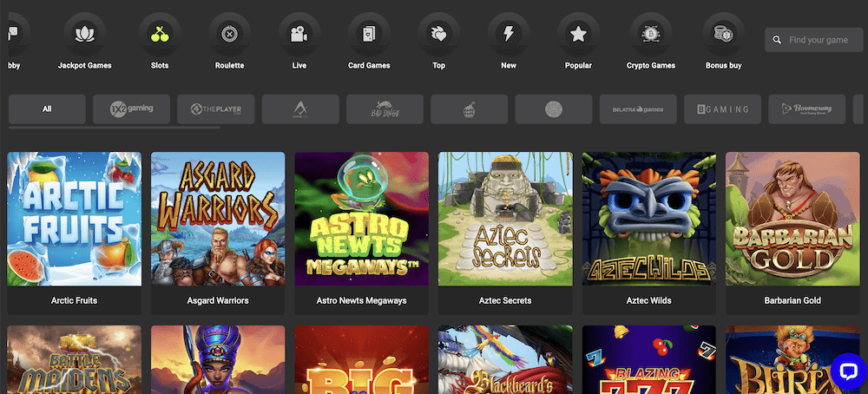This screenshot has height=394, width=868.
Task: Filter by the triangle-logo provider
Action: (x=300, y=109)
